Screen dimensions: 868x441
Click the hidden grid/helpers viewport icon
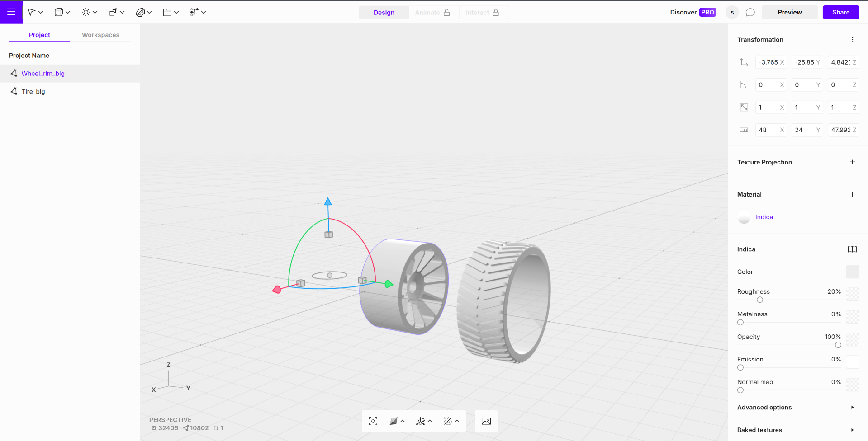coord(448,421)
